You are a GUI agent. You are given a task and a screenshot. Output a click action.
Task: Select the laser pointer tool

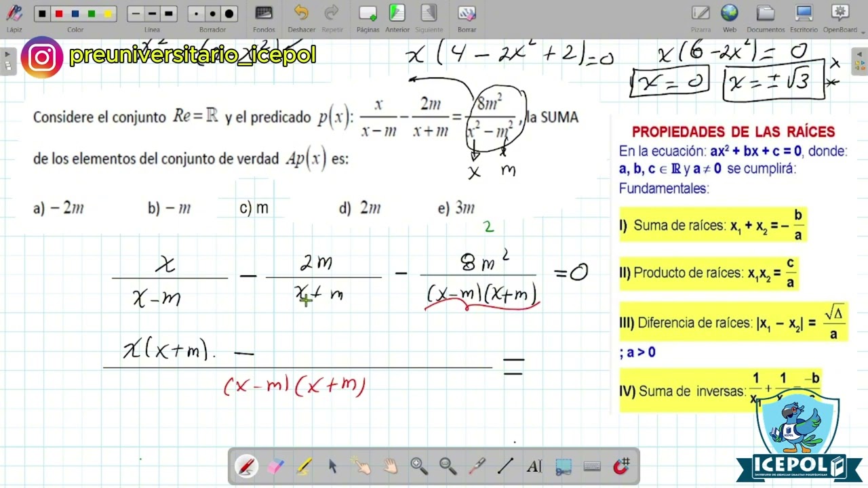(477, 466)
